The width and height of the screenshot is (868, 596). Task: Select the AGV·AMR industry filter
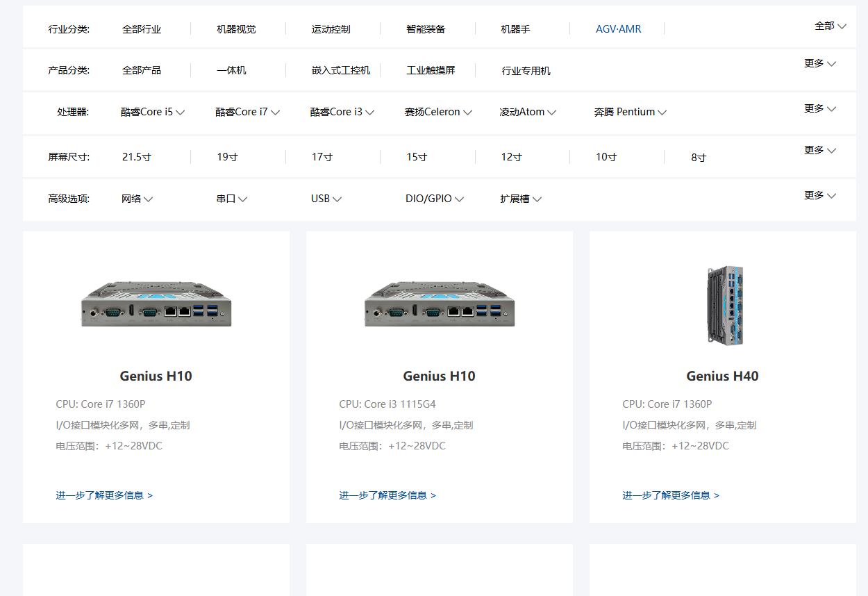[619, 29]
